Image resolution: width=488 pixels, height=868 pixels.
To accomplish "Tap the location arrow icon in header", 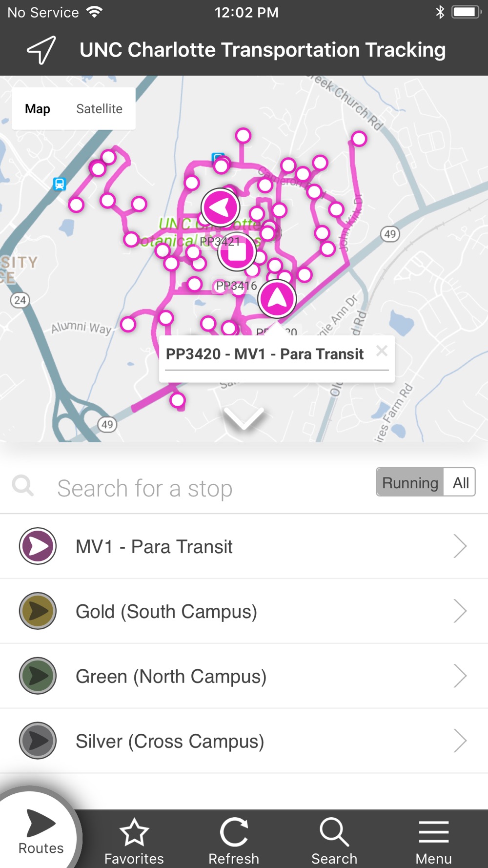I will pyautogui.click(x=41, y=50).
